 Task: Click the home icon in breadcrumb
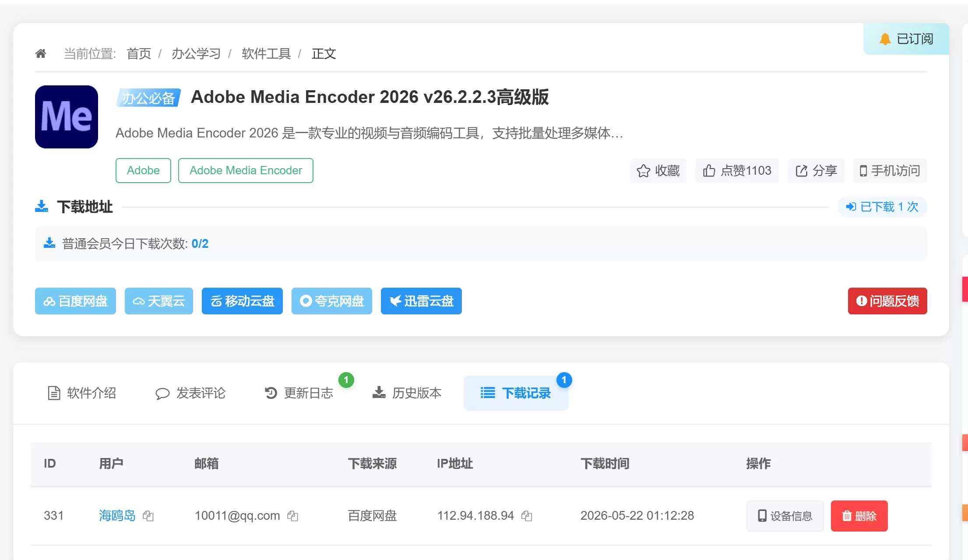pos(41,53)
